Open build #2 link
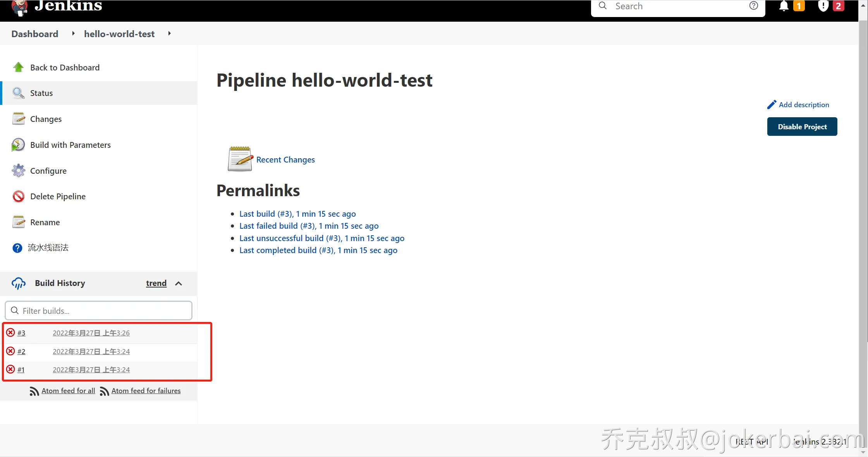This screenshot has height=457, width=868. click(21, 351)
